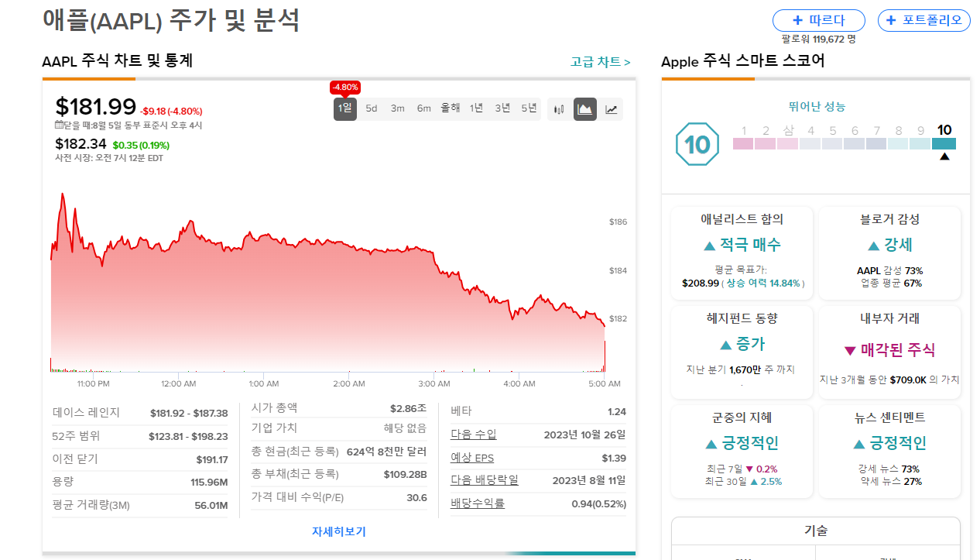Select the 5d chart range

tap(372, 108)
